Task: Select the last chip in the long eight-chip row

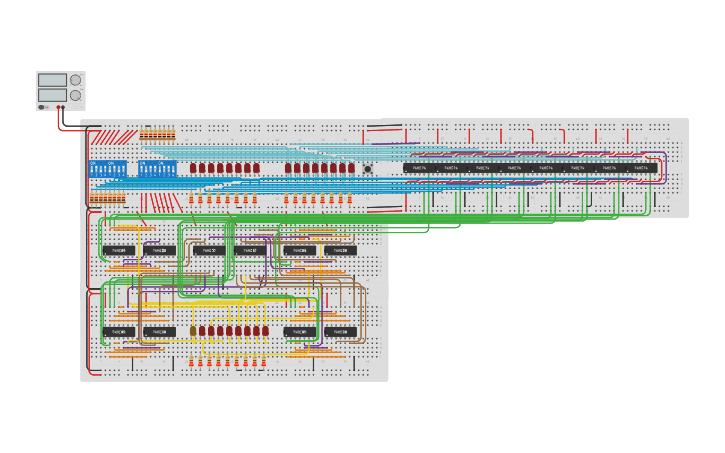Action: pyautogui.click(x=642, y=168)
